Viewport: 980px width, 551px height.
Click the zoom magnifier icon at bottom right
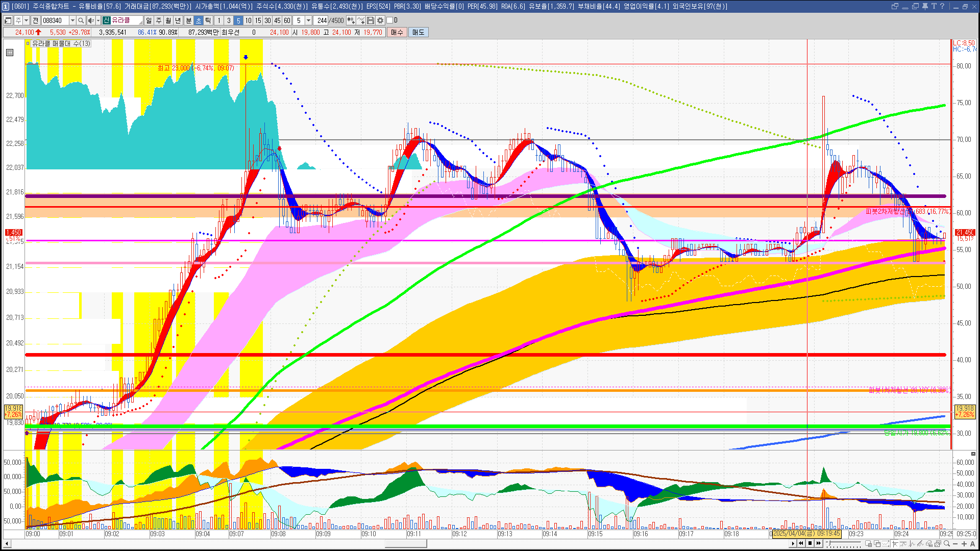947,543
